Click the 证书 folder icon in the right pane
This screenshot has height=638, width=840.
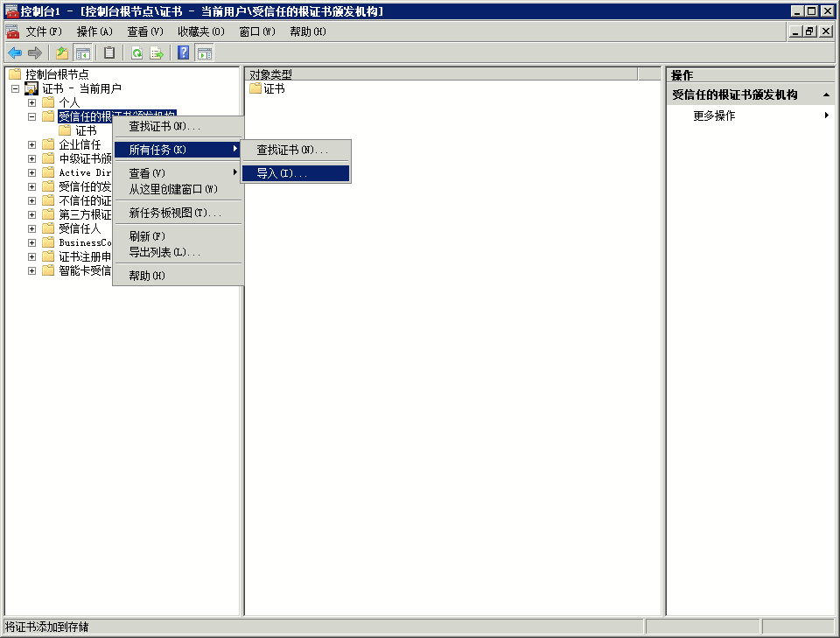255,88
